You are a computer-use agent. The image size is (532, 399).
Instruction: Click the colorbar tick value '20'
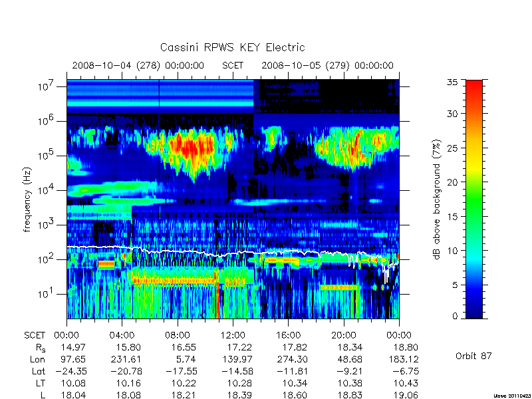[x=452, y=182]
